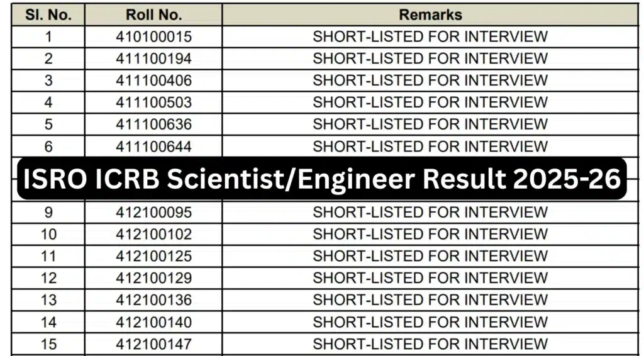Select roll number 411100503
This screenshot has height=356, width=644.
click(x=153, y=102)
